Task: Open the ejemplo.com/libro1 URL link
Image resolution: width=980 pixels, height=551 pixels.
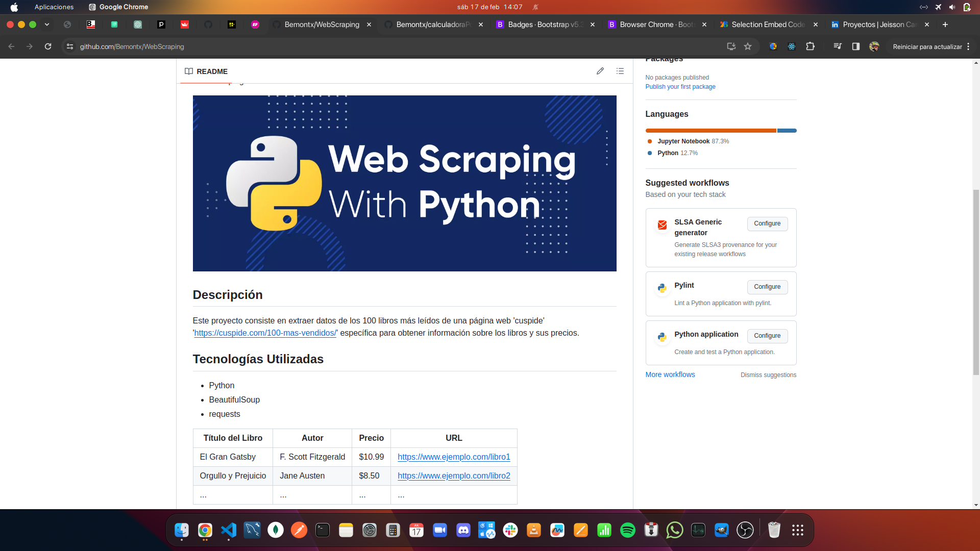Action: click(x=454, y=457)
